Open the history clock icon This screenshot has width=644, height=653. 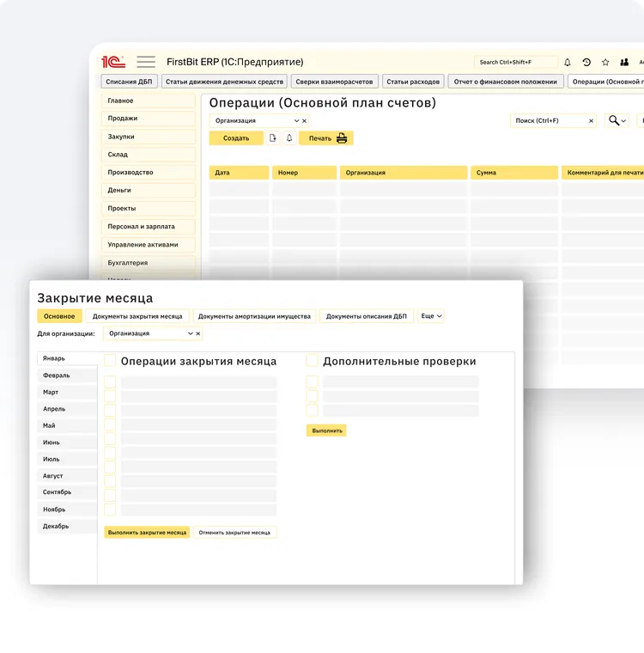pyautogui.click(x=586, y=63)
